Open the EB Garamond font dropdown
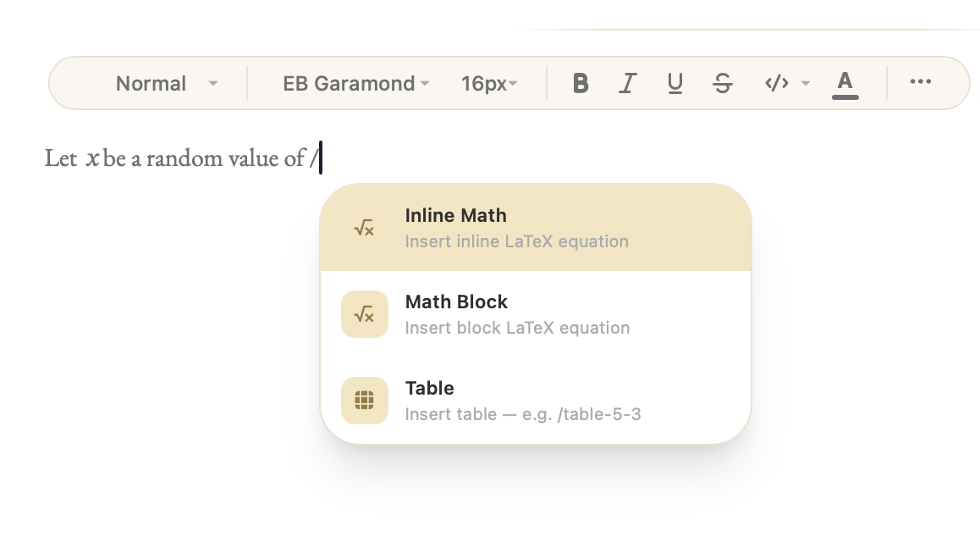Viewport: 980px width, 542px height. [356, 84]
